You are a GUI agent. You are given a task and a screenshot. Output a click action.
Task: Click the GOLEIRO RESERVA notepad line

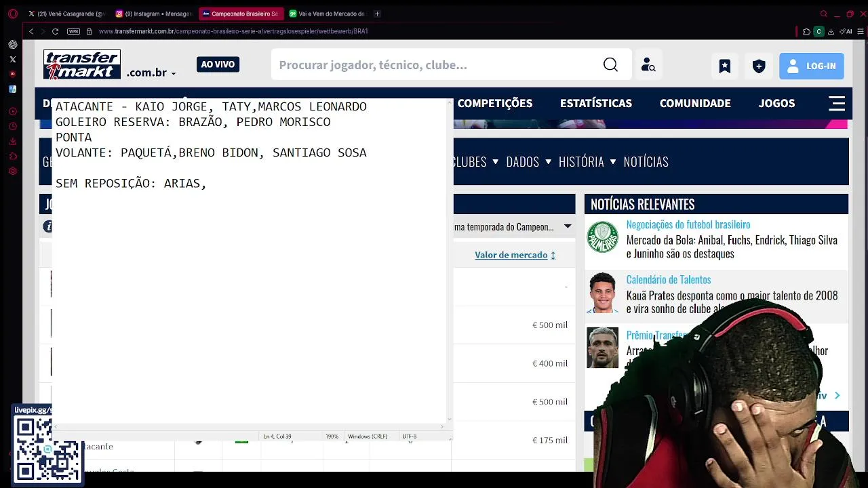tap(193, 122)
